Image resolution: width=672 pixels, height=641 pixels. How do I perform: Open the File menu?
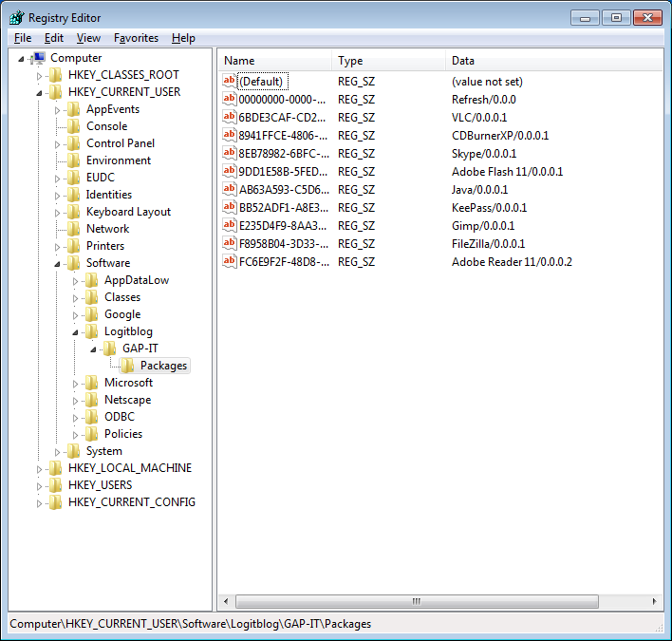click(x=23, y=38)
